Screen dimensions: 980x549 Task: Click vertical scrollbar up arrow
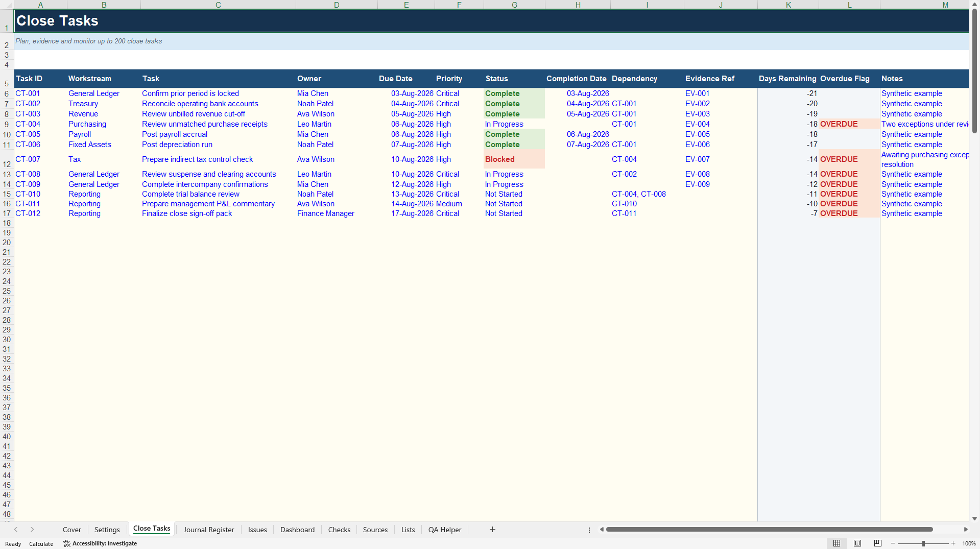[974, 4]
